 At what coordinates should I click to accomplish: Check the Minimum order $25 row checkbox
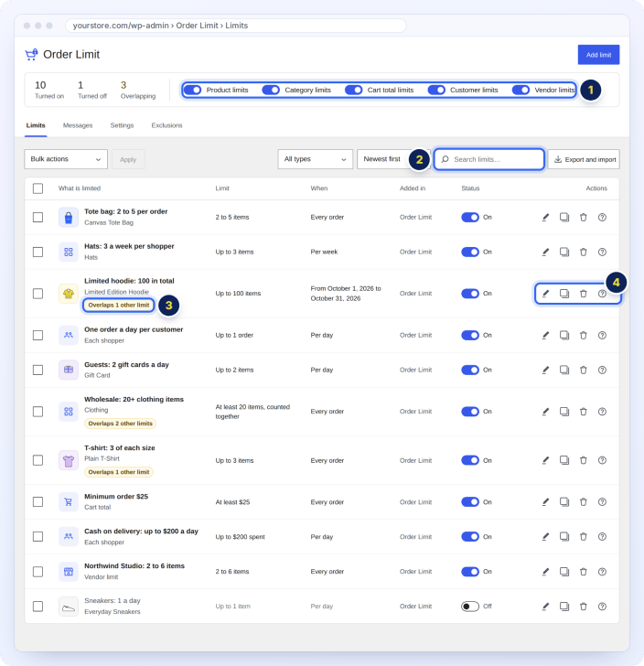(x=38, y=502)
